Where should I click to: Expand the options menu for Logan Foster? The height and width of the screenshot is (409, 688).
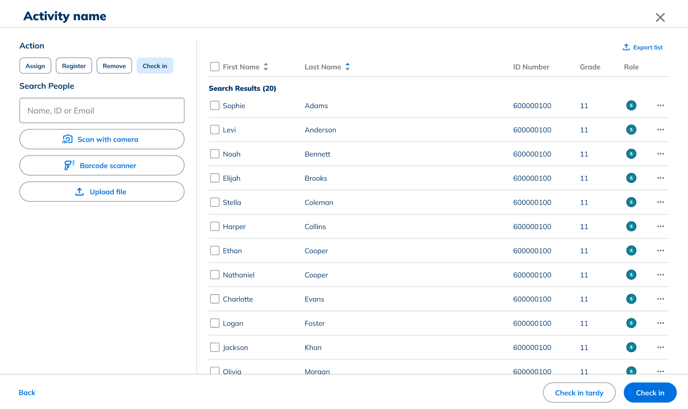click(x=660, y=323)
